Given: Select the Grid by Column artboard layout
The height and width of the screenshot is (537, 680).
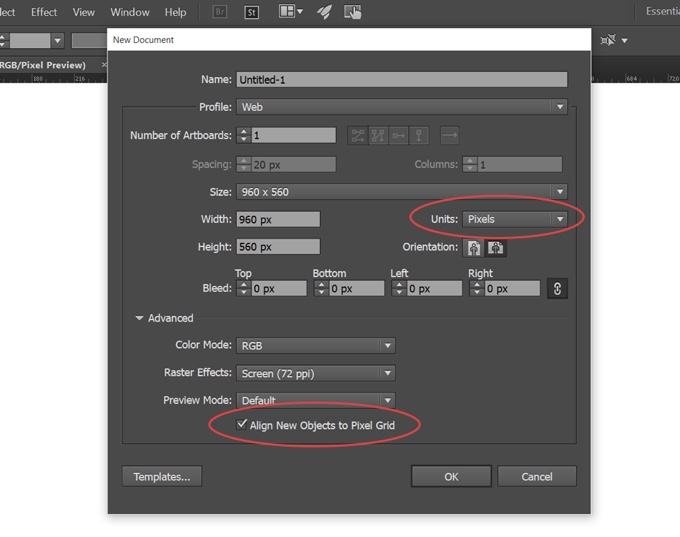Looking at the screenshot, I should point(378,135).
